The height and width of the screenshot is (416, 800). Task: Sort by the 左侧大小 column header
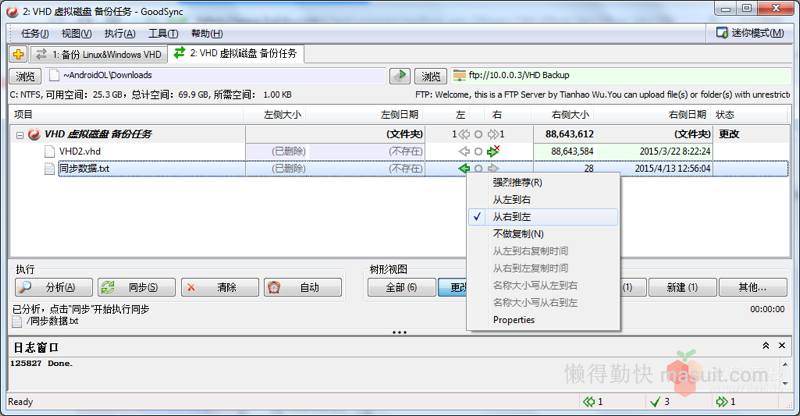pos(275,115)
